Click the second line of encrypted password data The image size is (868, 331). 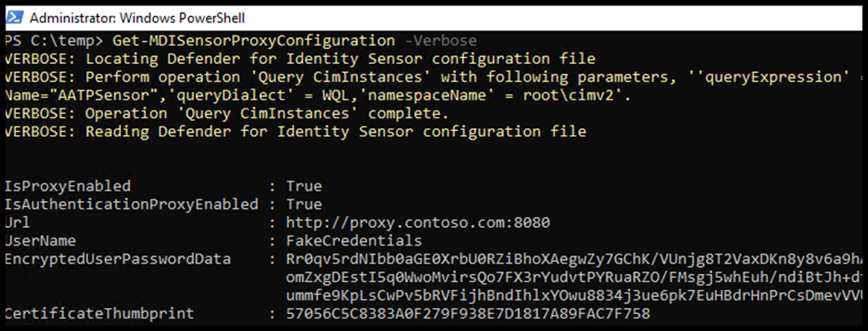(x=574, y=278)
